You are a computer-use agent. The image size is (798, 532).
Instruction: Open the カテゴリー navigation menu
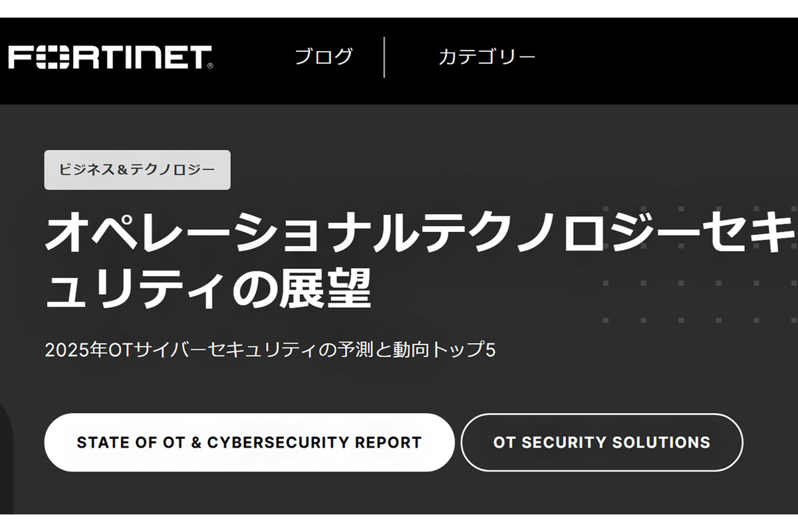coord(486,57)
